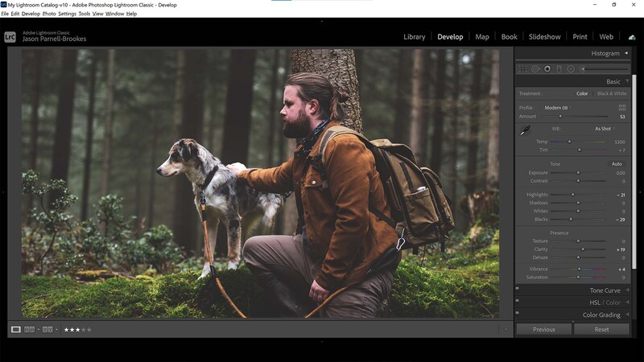Select the Radial Filter tool

[571, 69]
